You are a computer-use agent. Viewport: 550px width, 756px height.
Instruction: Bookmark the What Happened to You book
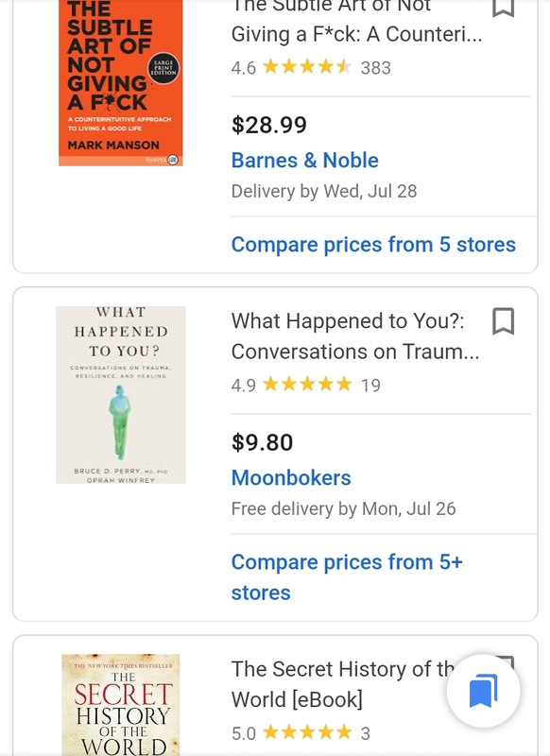[x=504, y=321]
